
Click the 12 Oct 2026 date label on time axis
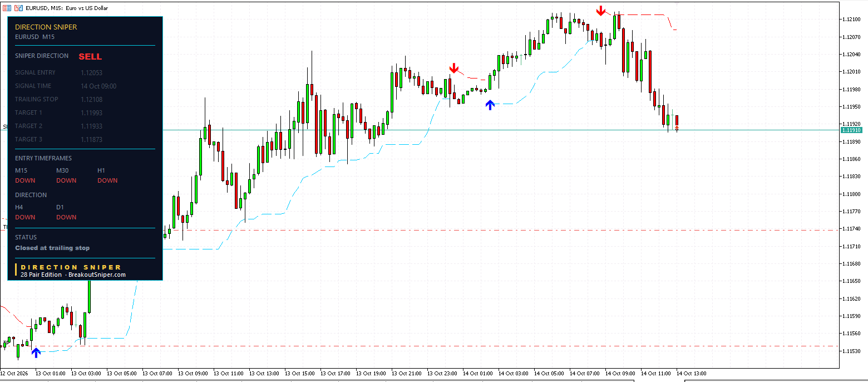click(14, 373)
